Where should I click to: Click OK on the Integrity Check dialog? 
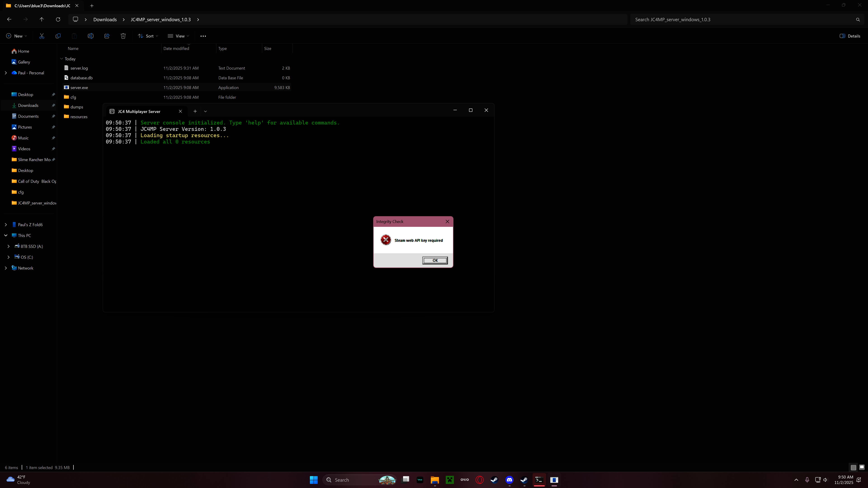(435, 260)
